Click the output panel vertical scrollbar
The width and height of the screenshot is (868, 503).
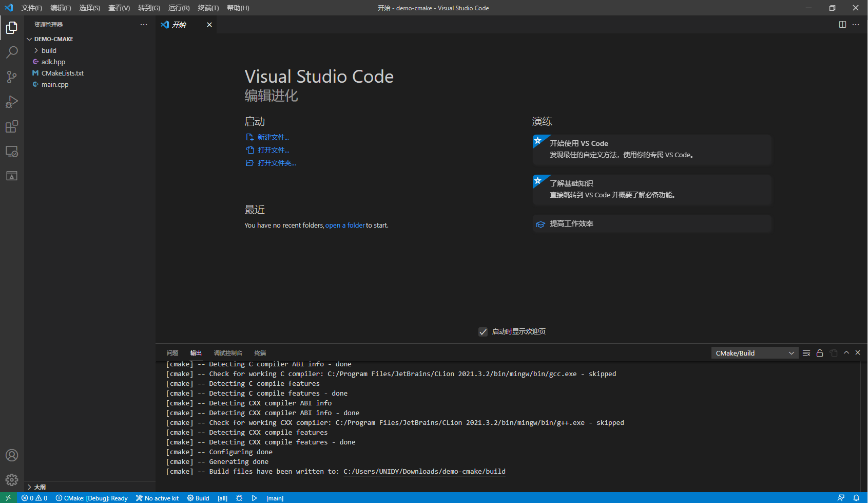(x=864, y=426)
